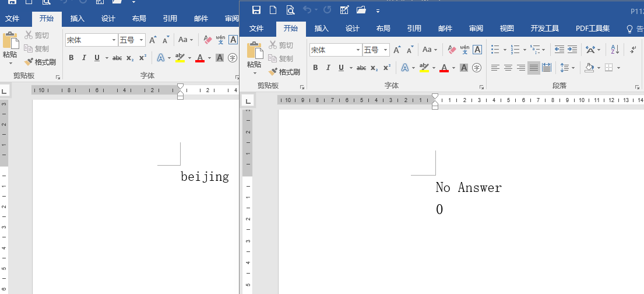This screenshot has width=644, height=294.
Task: Click the 格式刷 format painter in left window
Action: pos(40,62)
